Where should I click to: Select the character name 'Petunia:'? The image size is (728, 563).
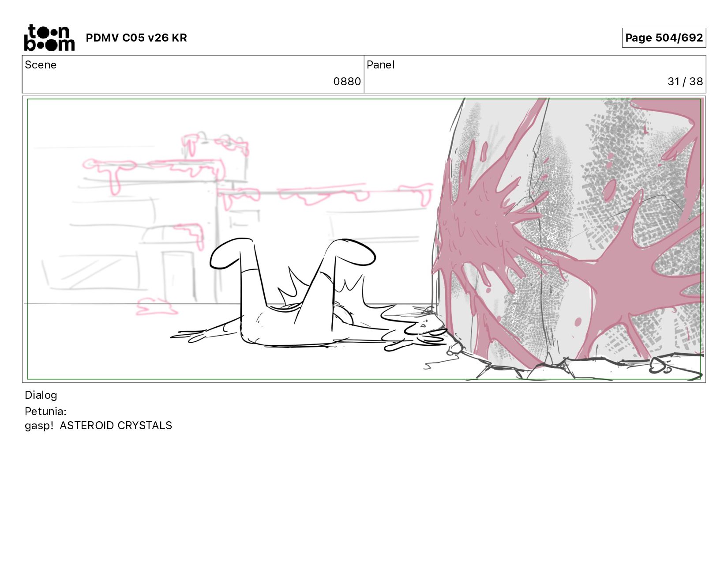coord(45,412)
